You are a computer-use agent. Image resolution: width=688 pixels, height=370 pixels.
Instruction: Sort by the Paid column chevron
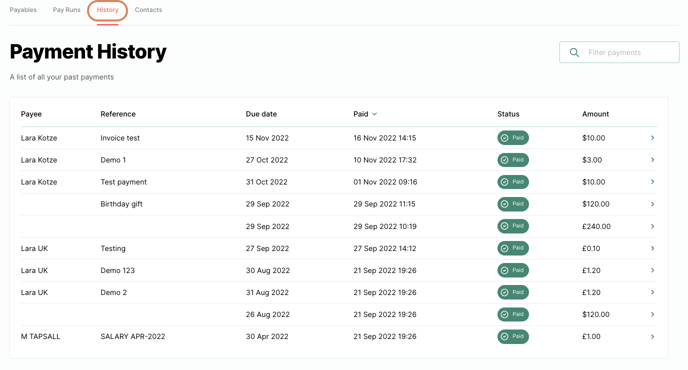coord(375,114)
